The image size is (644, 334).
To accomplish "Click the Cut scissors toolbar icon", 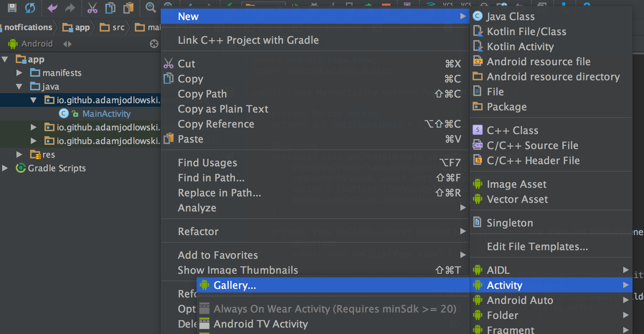I will 92,8.
